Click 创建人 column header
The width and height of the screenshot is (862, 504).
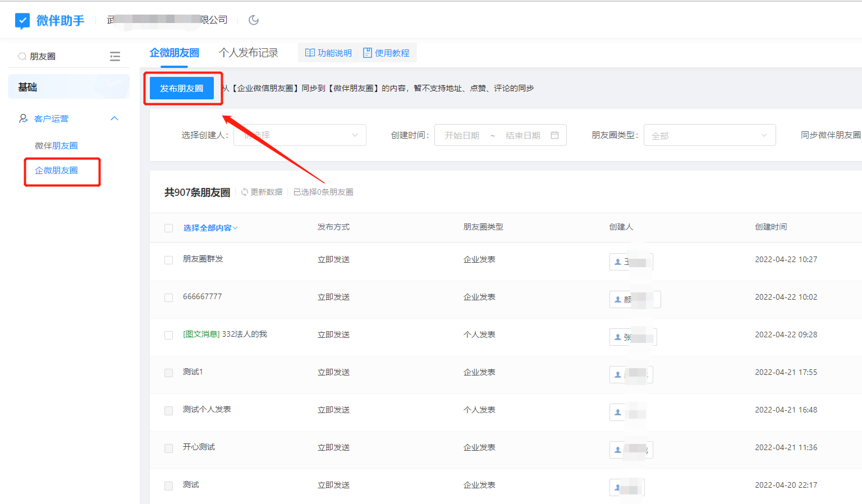(621, 227)
